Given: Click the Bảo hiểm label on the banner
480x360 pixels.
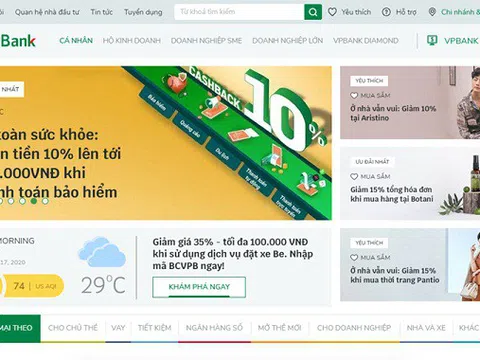Looking at the screenshot, I should (x=157, y=102).
